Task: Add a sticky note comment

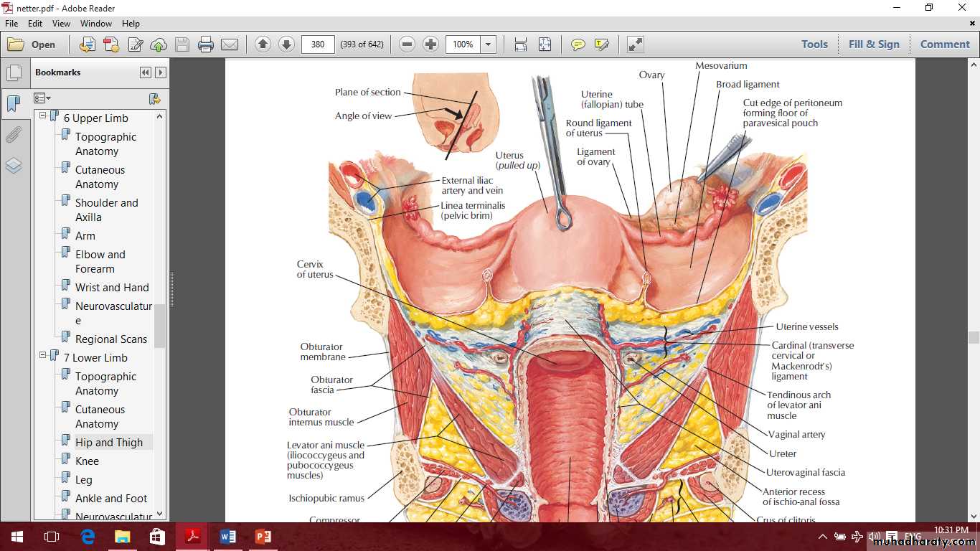Action: (578, 44)
